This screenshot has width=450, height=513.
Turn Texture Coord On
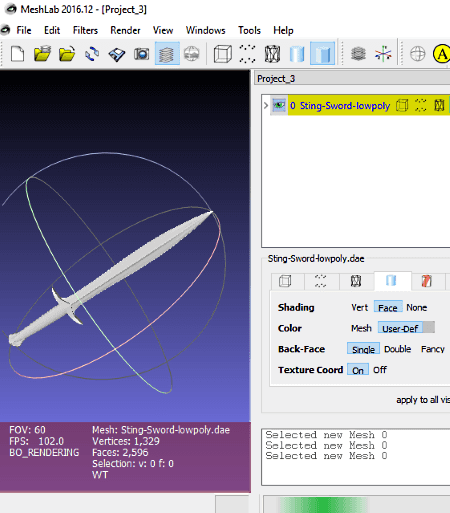[x=358, y=370]
